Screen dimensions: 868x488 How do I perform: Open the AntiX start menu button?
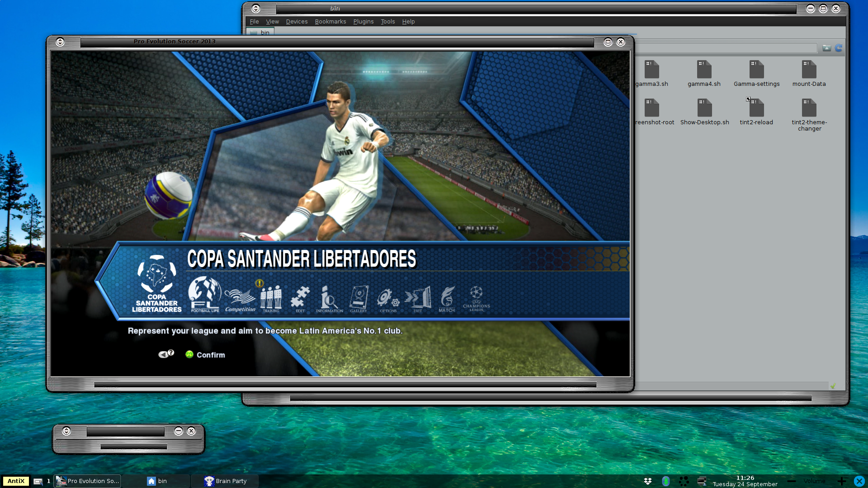[x=16, y=481]
